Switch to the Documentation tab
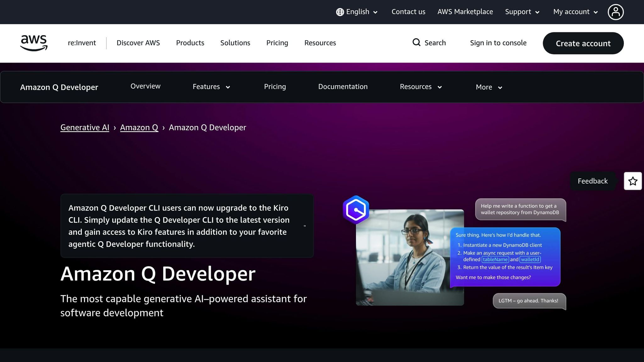644x362 pixels. [x=343, y=86]
